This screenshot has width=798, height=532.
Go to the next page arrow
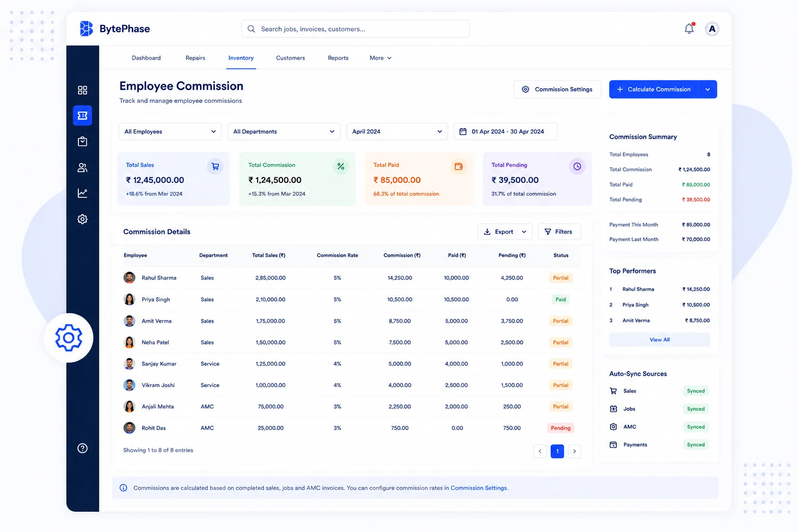point(574,451)
